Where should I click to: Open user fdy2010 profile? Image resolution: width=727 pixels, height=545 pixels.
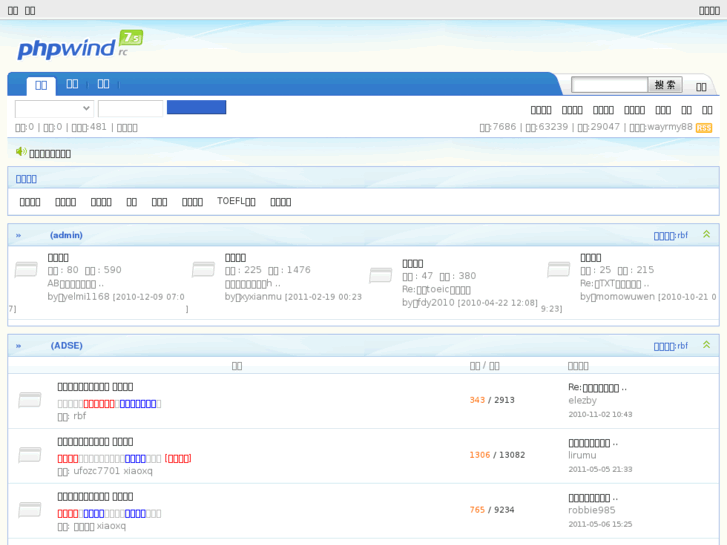point(434,303)
